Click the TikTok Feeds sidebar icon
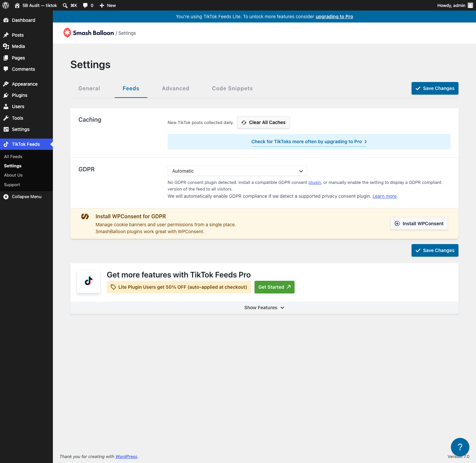This screenshot has width=476, height=463. [x=6, y=144]
